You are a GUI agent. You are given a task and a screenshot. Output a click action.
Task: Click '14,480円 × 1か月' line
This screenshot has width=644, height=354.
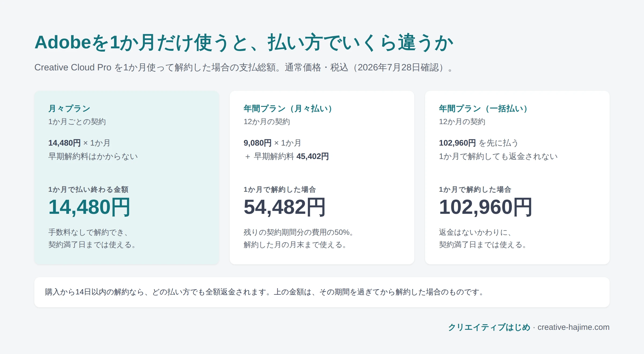pos(79,143)
